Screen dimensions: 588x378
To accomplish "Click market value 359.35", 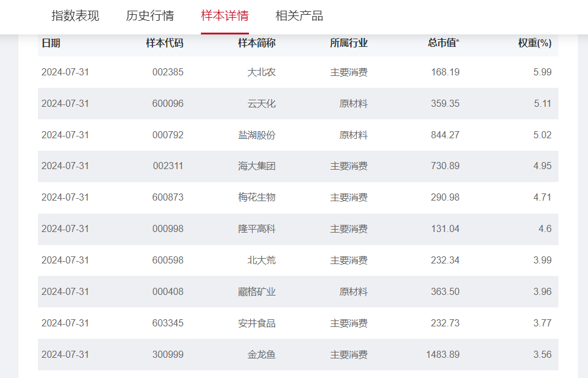I will [445, 104].
